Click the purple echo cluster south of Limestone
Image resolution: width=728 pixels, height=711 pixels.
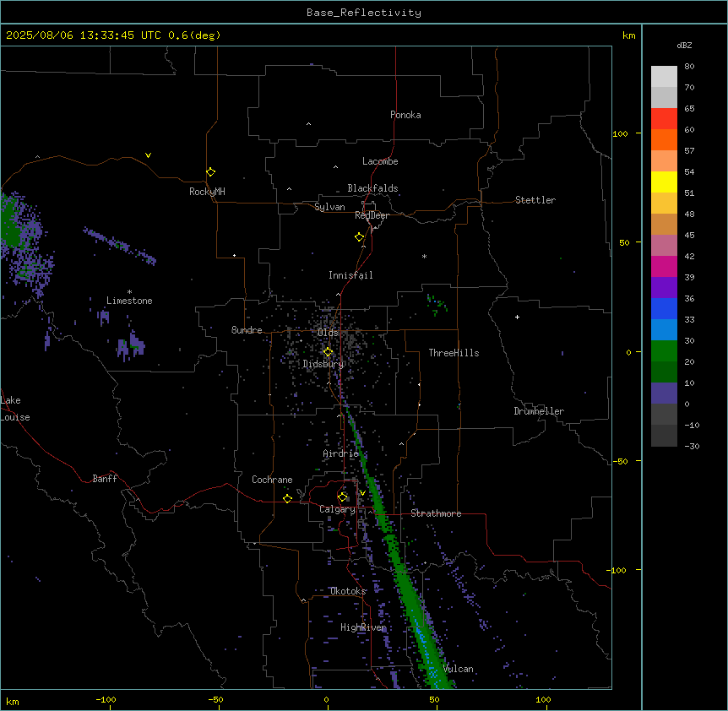[132, 345]
